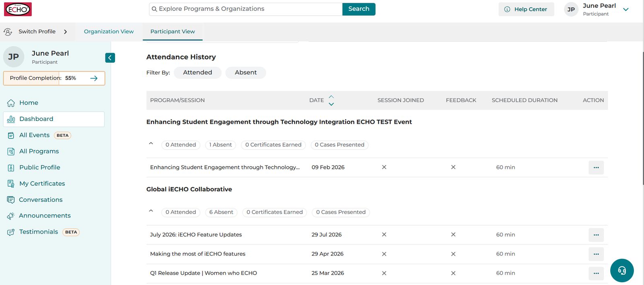Open the Dashboard menu item
Screen dimensions: 644x285
[54, 119]
